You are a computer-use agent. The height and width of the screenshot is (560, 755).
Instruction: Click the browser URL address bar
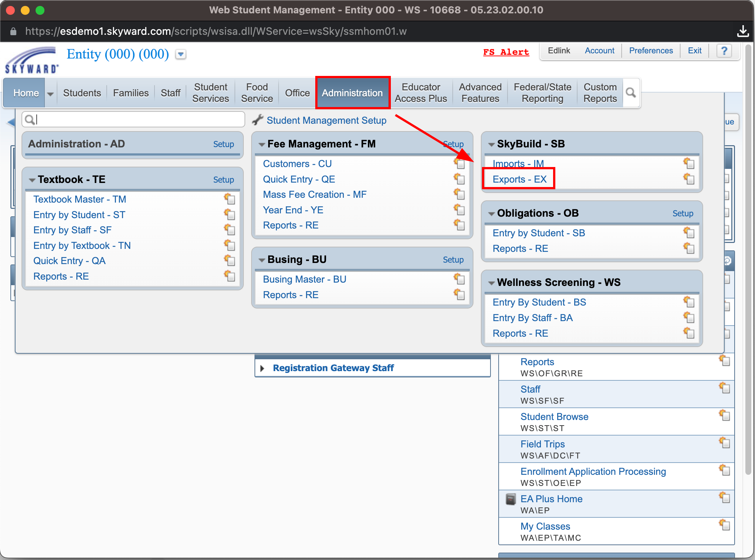pyautogui.click(x=216, y=31)
